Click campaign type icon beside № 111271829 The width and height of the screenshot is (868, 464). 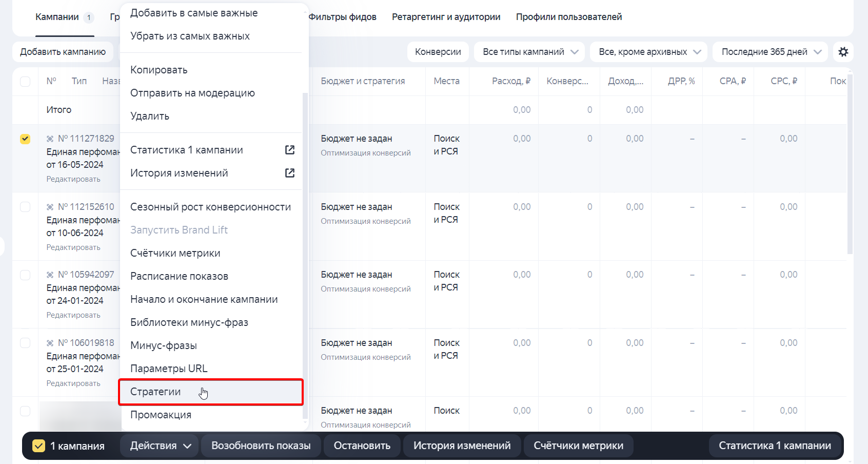tap(49, 138)
